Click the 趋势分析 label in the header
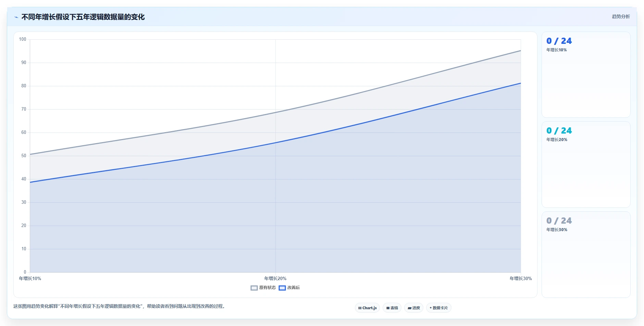Viewport: 644px width, 326px height. pyautogui.click(x=621, y=16)
